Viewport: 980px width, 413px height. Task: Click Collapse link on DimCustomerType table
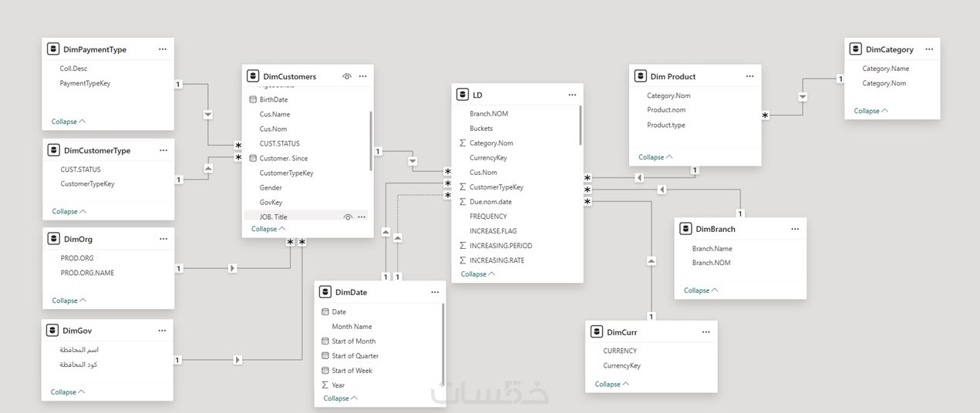tap(69, 211)
